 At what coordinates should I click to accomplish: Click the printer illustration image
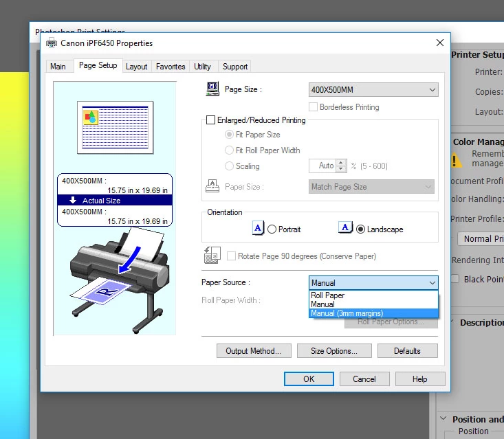(119, 280)
